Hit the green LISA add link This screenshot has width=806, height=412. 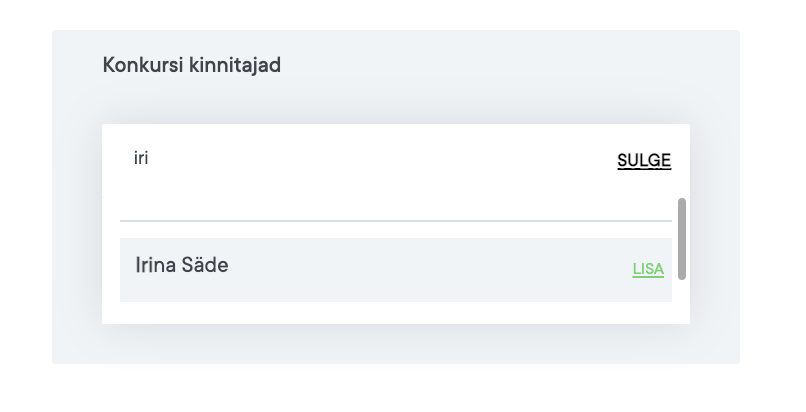coord(648,269)
